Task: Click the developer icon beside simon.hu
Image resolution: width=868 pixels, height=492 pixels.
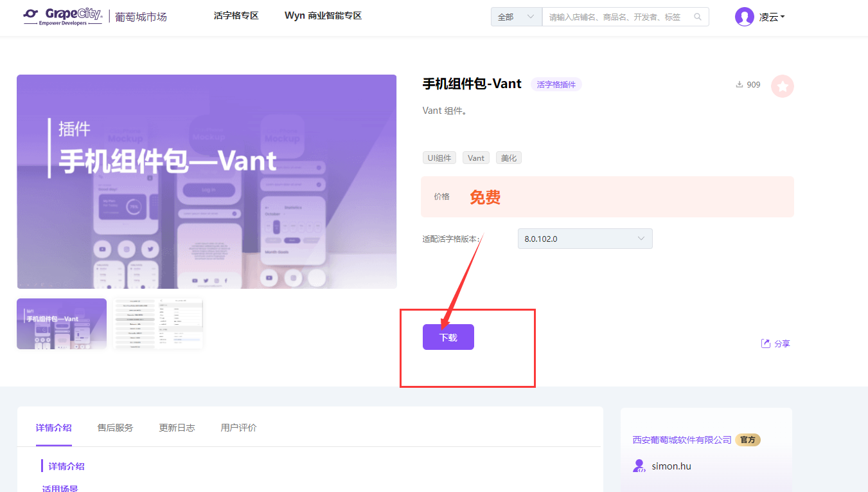Action: point(639,466)
